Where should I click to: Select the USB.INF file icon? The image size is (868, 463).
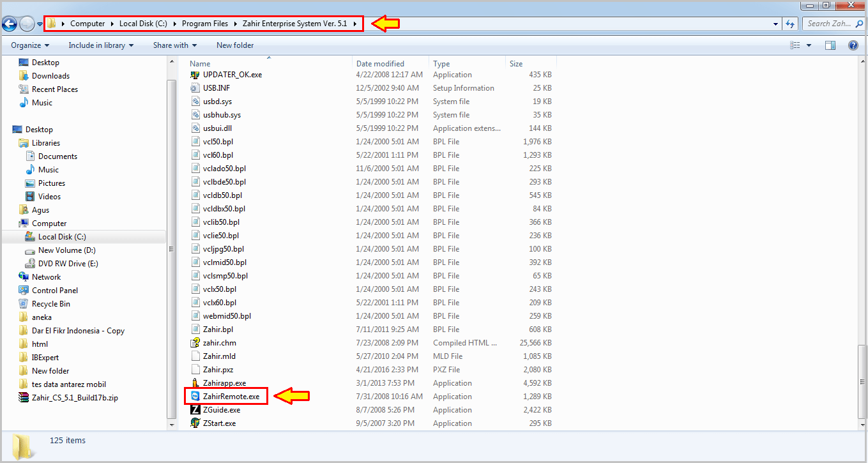(195, 88)
